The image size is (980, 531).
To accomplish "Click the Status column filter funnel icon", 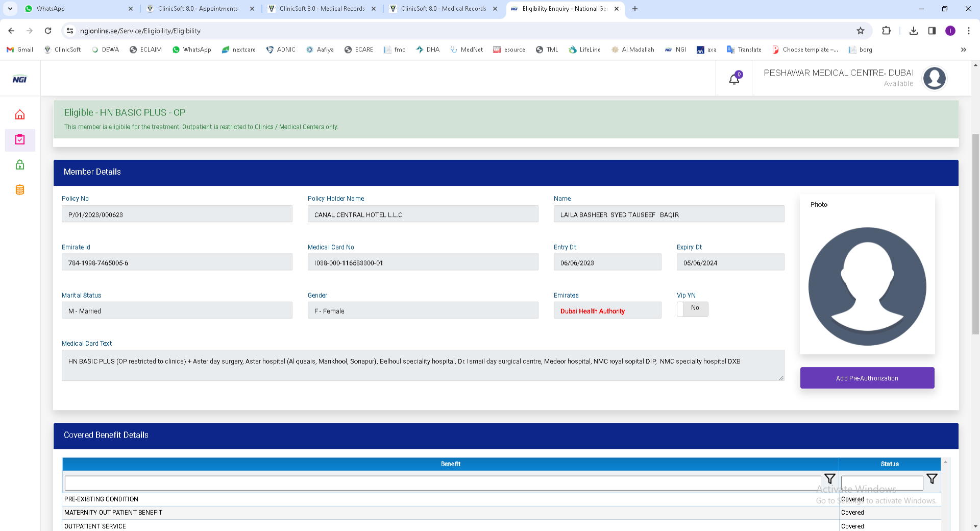I will [932, 479].
